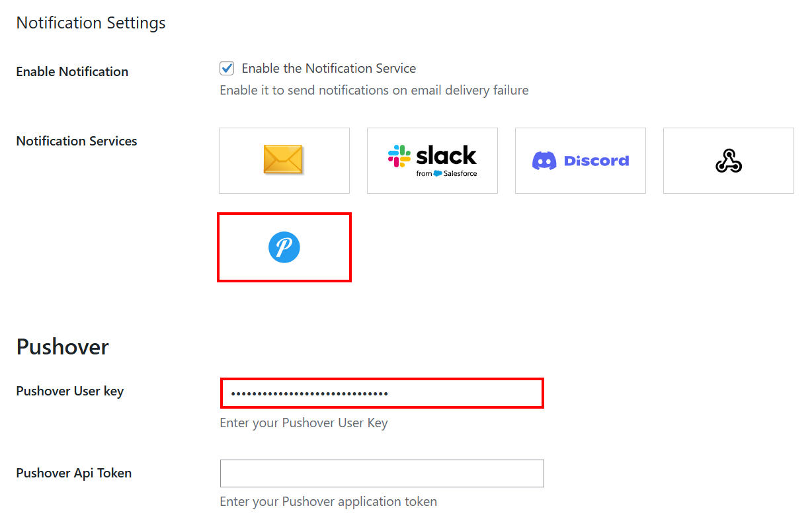Click the 'Enter your Pushover User Key' hint
This screenshot has width=812, height=531.
click(304, 423)
